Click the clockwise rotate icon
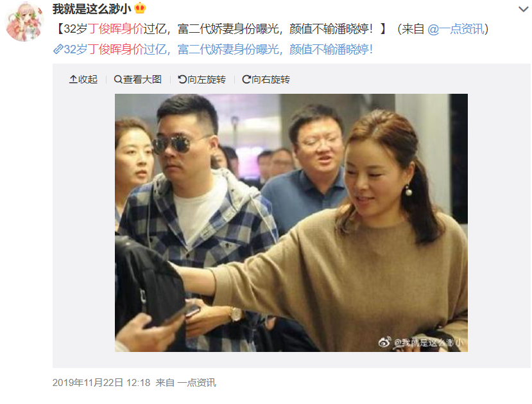Viewport: 532px width, 404px height. point(246,80)
